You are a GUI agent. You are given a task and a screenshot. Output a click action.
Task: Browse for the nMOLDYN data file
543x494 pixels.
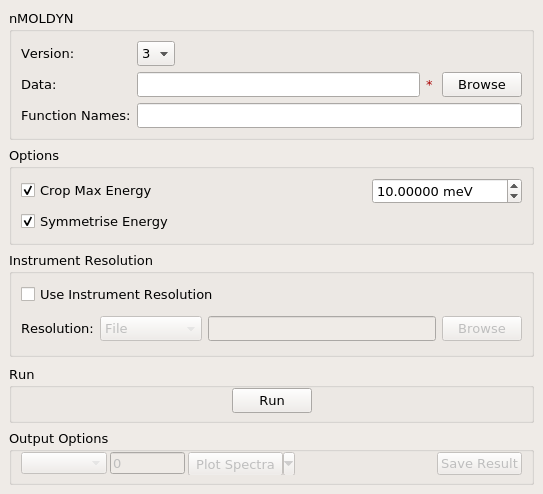[482, 84]
